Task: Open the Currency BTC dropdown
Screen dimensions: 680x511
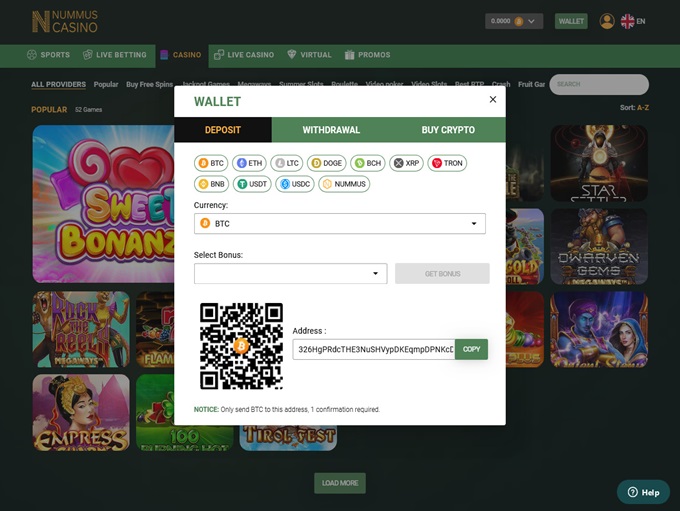Action: [339, 224]
